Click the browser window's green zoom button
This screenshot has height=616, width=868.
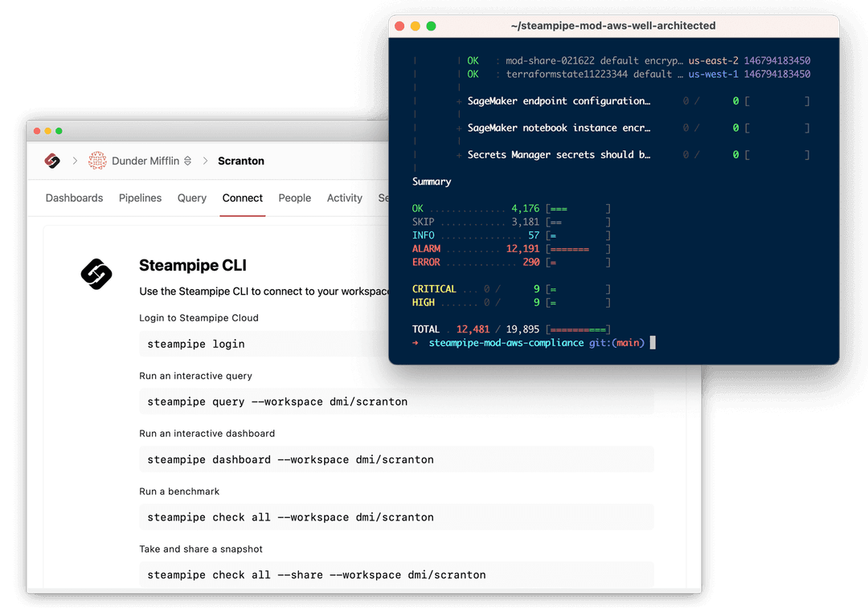pos(59,131)
